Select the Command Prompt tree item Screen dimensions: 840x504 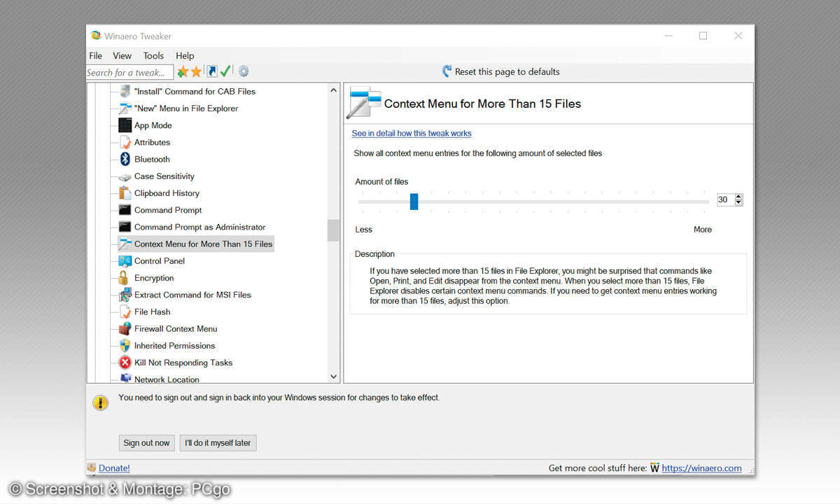[168, 210]
